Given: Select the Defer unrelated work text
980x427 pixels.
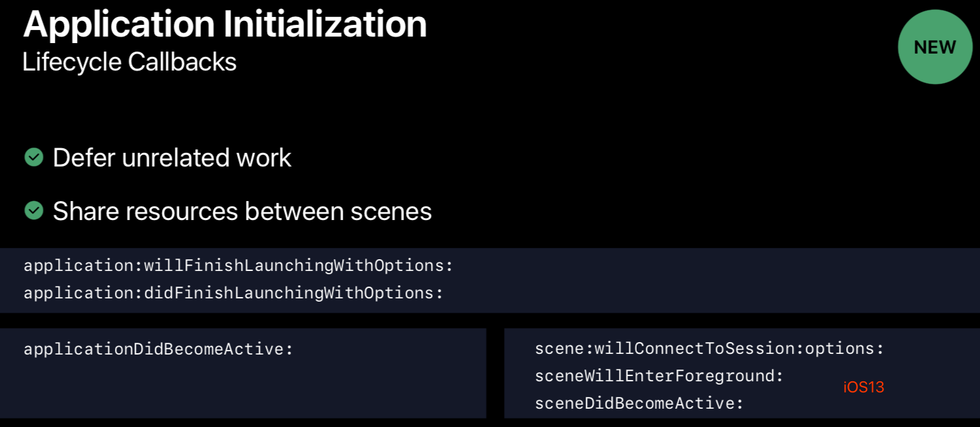Looking at the screenshot, I should click(172, 158).
